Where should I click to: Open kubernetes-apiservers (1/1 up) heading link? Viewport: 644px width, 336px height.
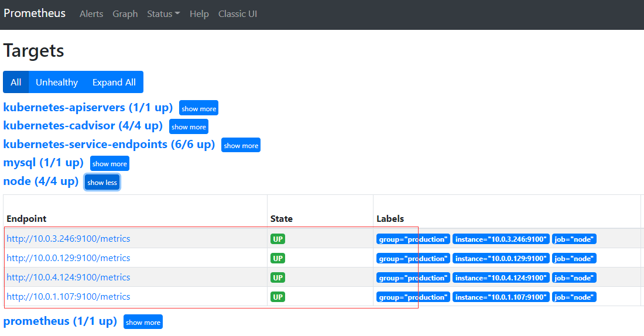click(x=88, y=108)
